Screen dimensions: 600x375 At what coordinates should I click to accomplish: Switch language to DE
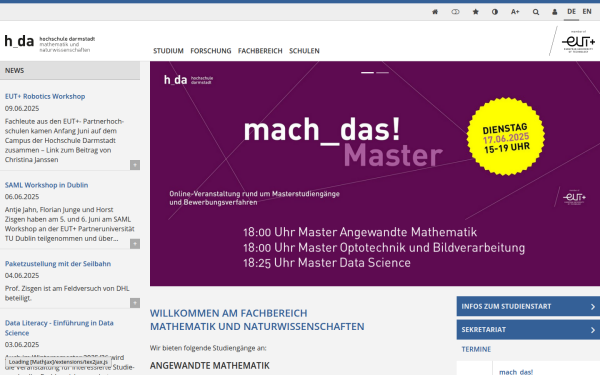(x=571, y=11)
